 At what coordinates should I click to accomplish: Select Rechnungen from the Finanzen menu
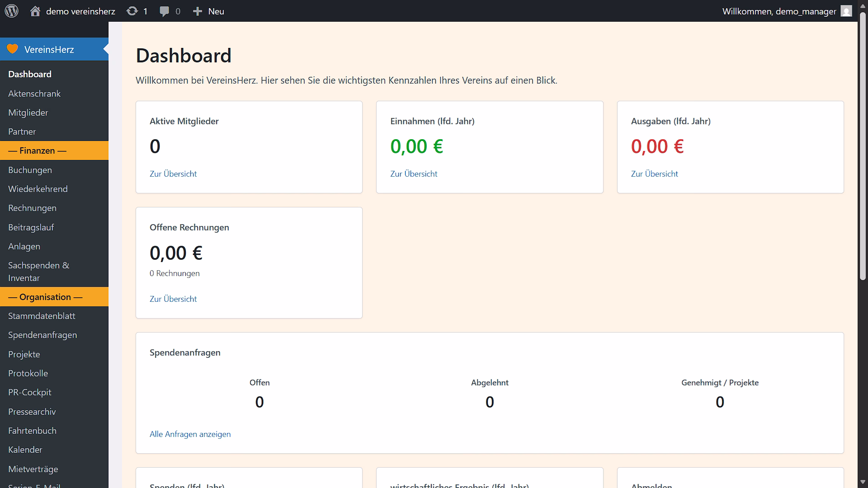click(32, 208)
